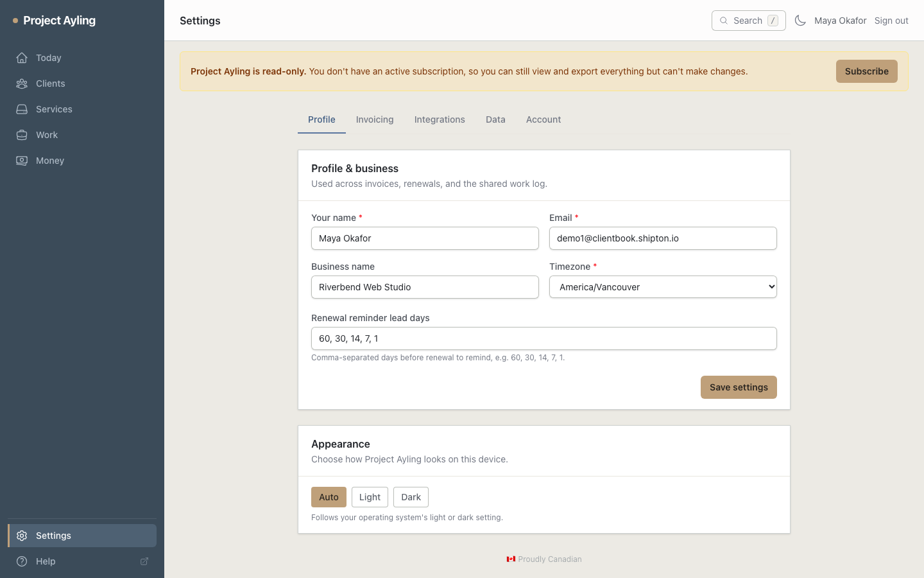The height and width of the screenshot is (578, 924).
Task: Click the Maya Okafor user name in header
Action: point(840,21)
